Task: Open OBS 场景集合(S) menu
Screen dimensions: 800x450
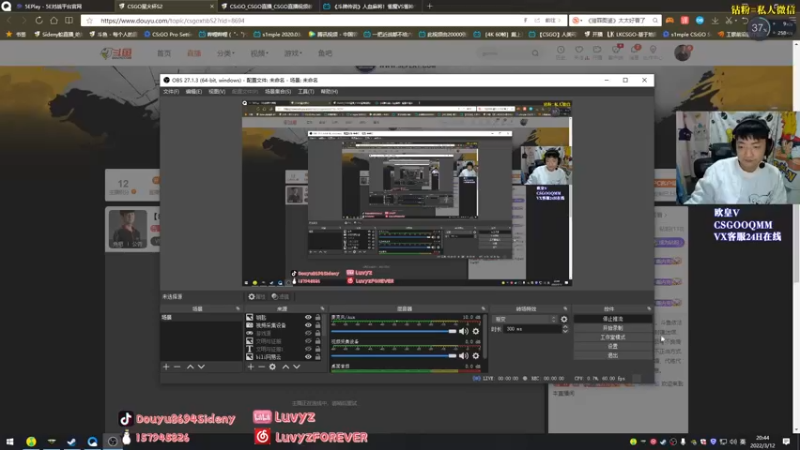Action: [278, 91]
